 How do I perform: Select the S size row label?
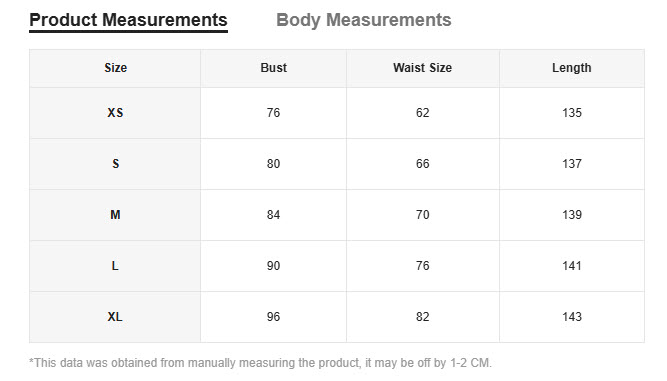115,164
